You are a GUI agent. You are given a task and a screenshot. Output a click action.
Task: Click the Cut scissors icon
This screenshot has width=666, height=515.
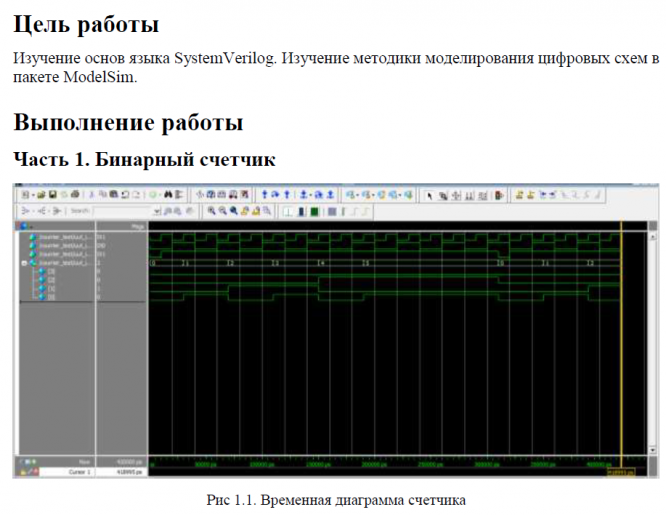pyautogui.click(x=92, y=195)
